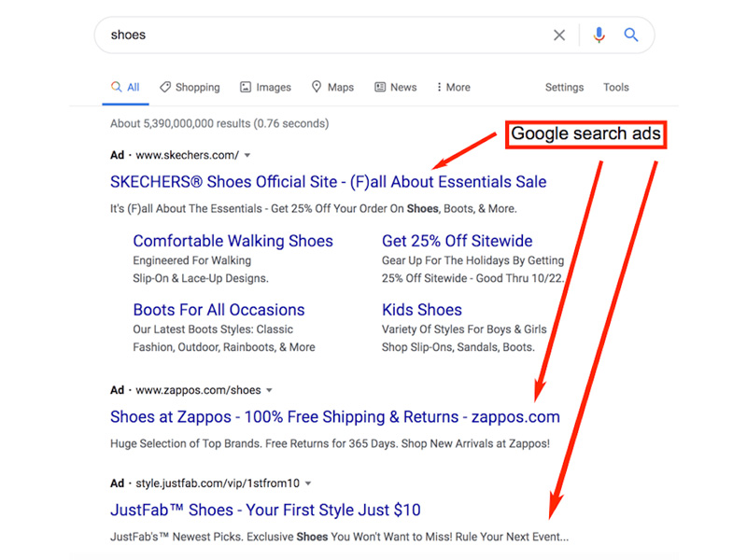The width and height of the screenshot is (747, 560).
Task: Expand the dropdown arrow beside style.justfab.com URL
Action: click(308, 483)
